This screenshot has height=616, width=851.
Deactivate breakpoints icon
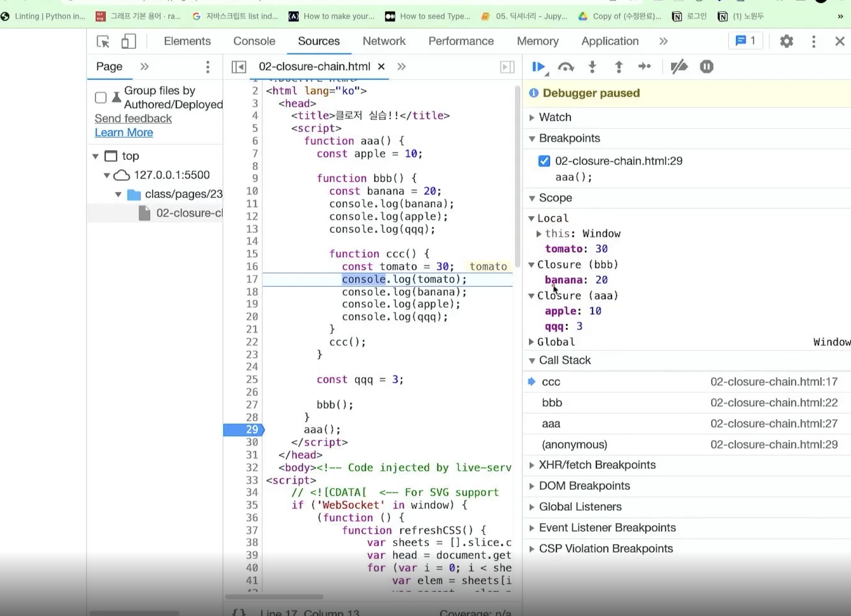[x=679, y=67]
